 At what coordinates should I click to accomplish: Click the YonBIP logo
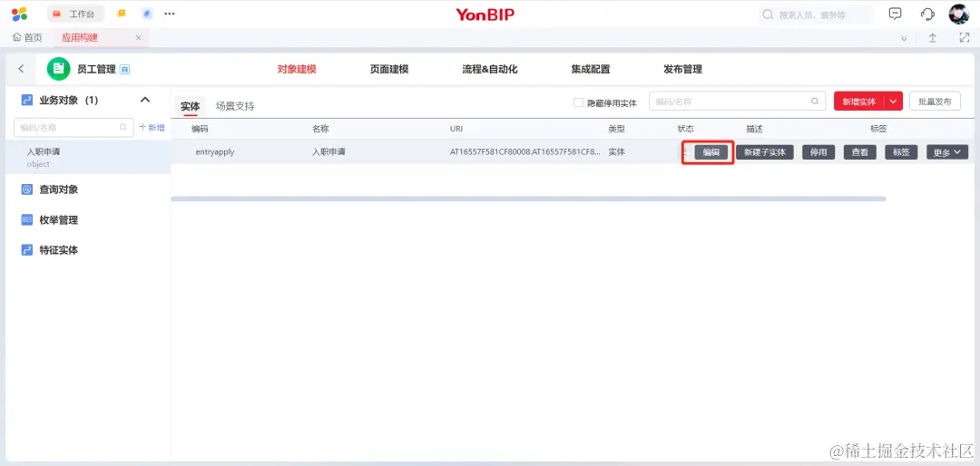tap(485, 15)
